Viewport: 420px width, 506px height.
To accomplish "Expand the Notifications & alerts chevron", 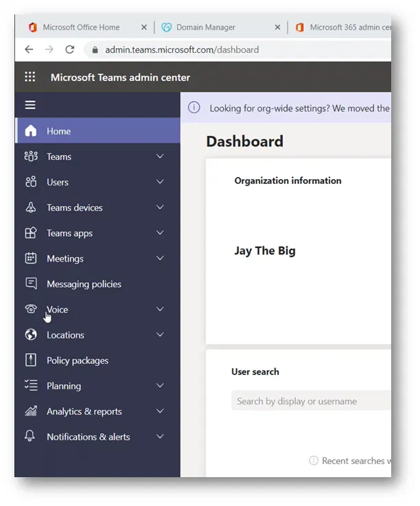I will [160, 437].
